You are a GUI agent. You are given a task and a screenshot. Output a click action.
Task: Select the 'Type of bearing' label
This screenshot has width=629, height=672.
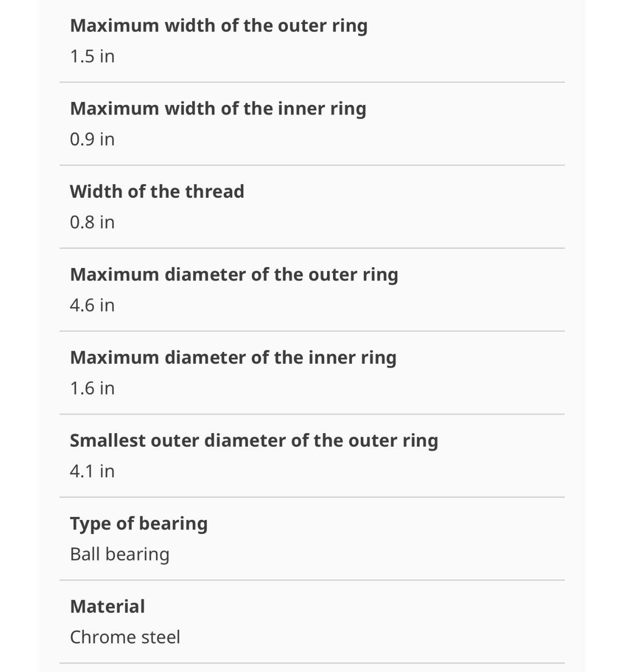tap(139, 524)
